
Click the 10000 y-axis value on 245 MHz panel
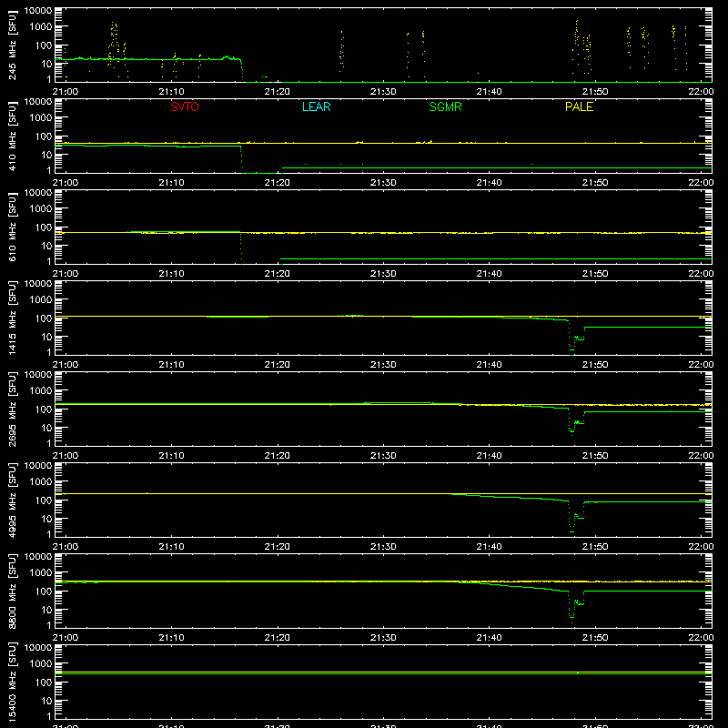tap(38, 11)
